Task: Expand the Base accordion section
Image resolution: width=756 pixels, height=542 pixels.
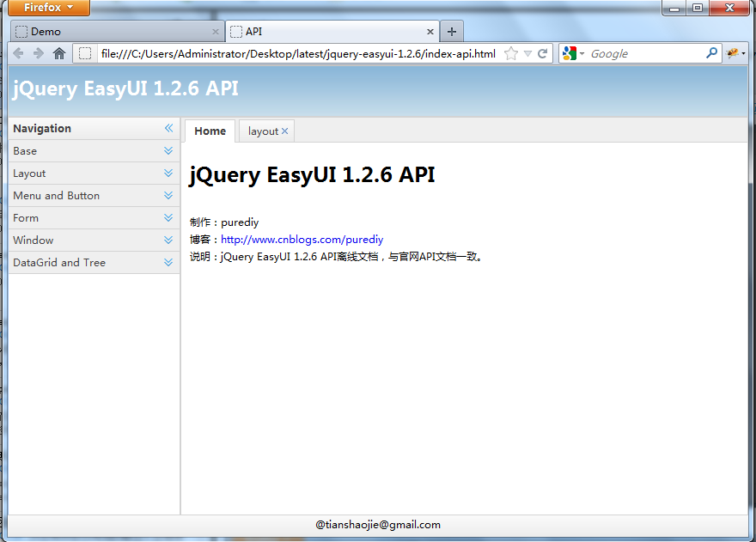Action: point(168,151)
